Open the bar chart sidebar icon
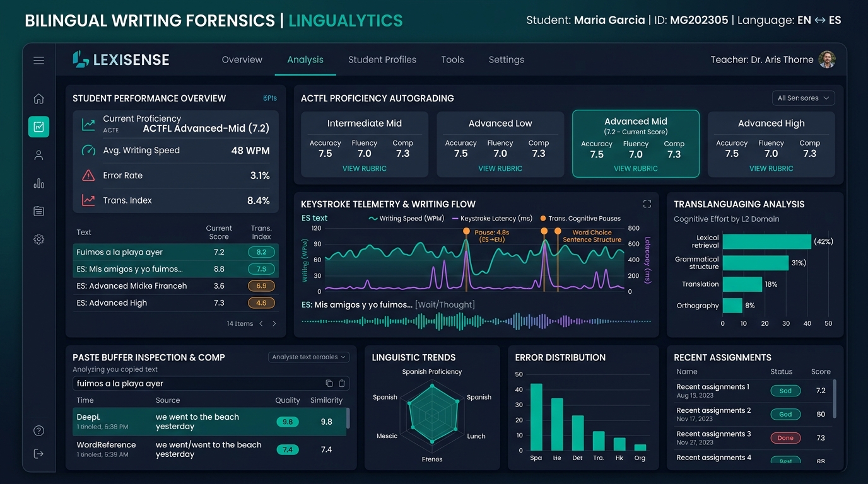The width and height of the screenshot is (868, 484). [x=38, y=183]
